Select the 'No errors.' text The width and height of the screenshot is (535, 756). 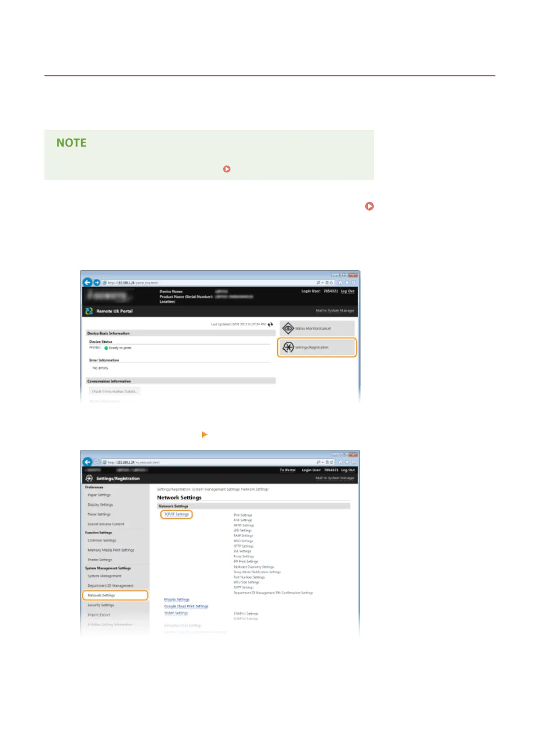pyautogui.click(x=100, y=368)
